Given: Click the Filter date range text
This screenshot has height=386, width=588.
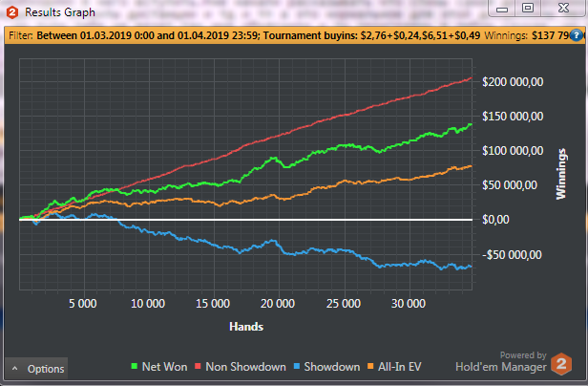Looking at the screenshot, I should 148,35.
